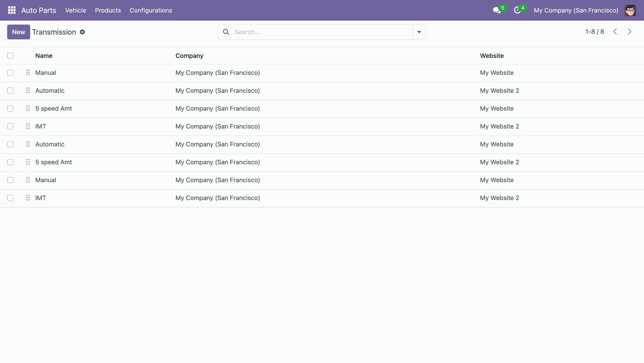Open the apps grid menu icon

pos(12,10)
